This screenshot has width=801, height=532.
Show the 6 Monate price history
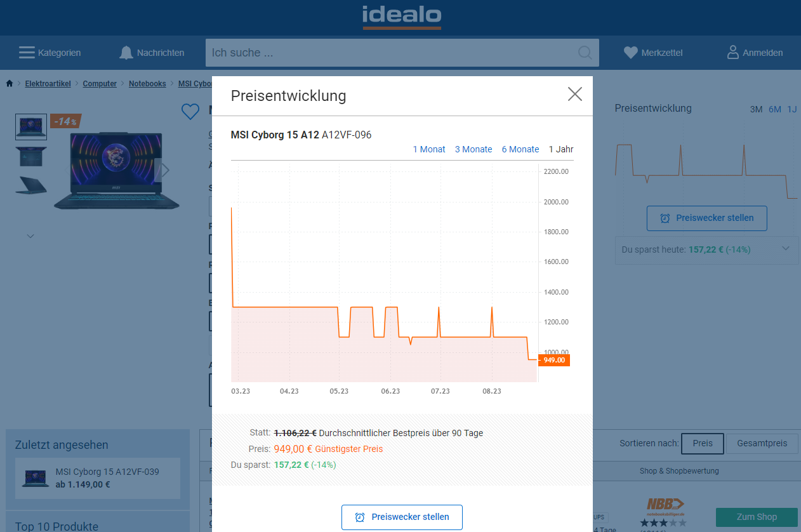[520, 149]
